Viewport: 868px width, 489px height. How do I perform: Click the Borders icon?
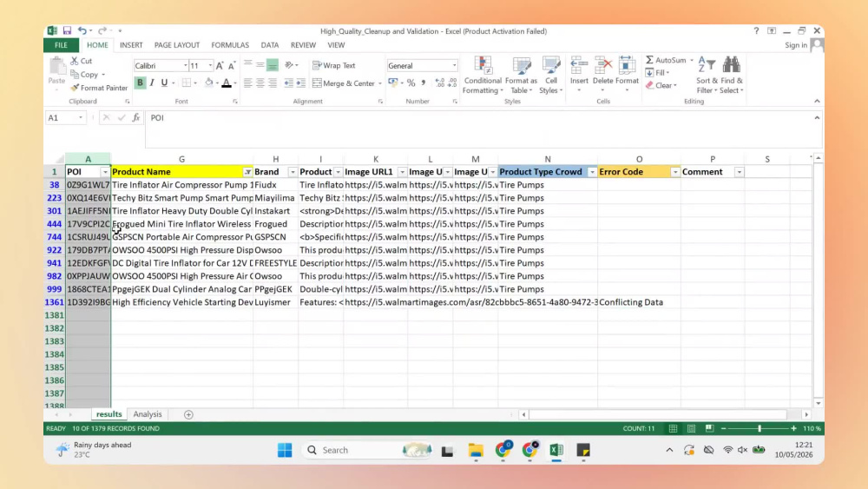[187, 83]
